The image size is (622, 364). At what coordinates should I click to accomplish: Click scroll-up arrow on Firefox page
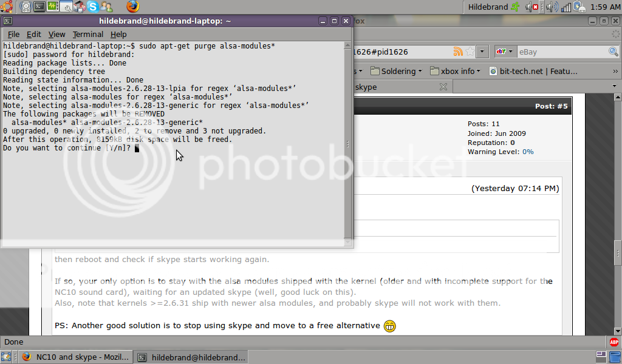618,98
